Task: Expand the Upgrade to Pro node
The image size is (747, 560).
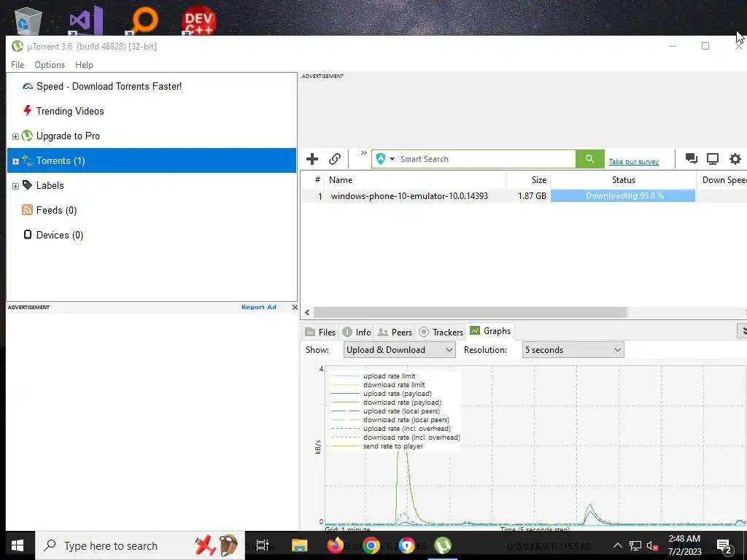Action: pos(15,136)
